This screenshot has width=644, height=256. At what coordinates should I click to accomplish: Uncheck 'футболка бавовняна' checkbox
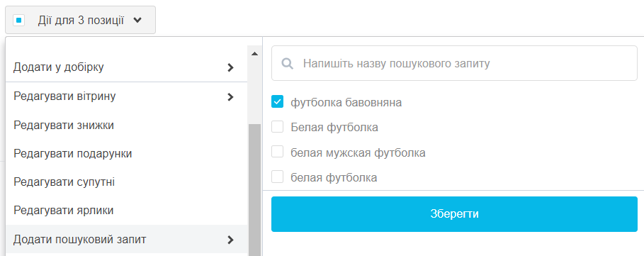coord(277,101)
